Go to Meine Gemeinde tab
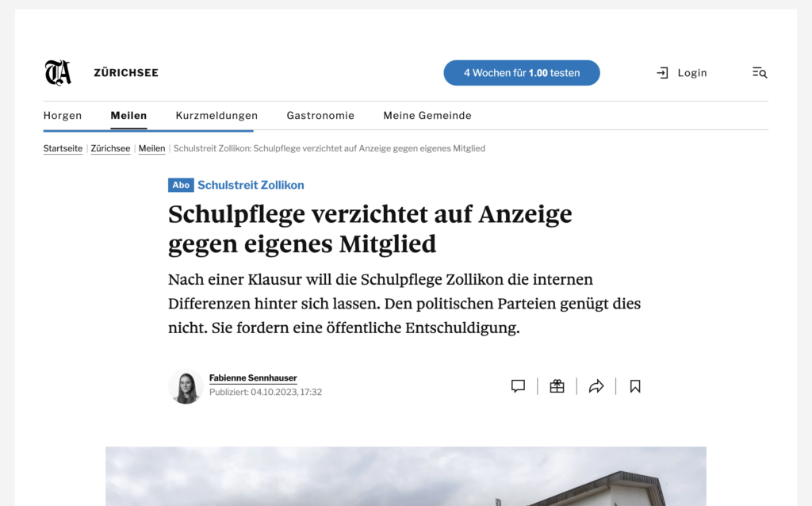This screenshot has width=812, height=506. [427, 116]
